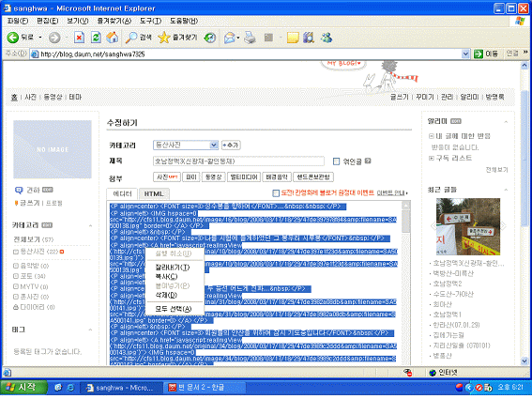The height and width of the screenshot is (399, 532).
Task: Click the Messenger people toolbar icon
Action: click(x=327, y=38)
